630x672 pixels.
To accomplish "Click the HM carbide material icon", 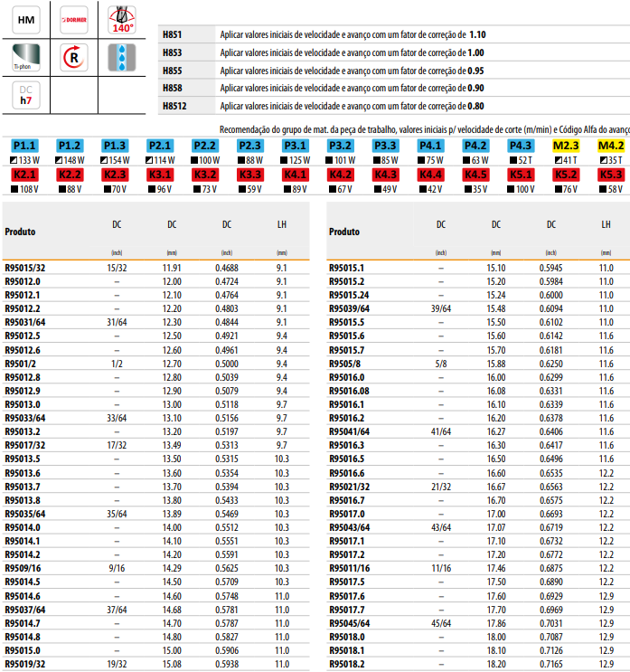I will pos(25,18).
